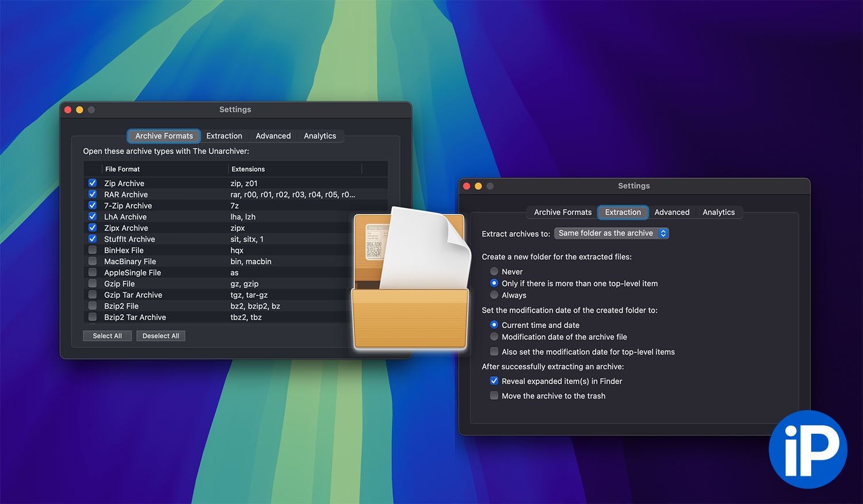Enable the AppleSingle File format

(x=92, y=272)
